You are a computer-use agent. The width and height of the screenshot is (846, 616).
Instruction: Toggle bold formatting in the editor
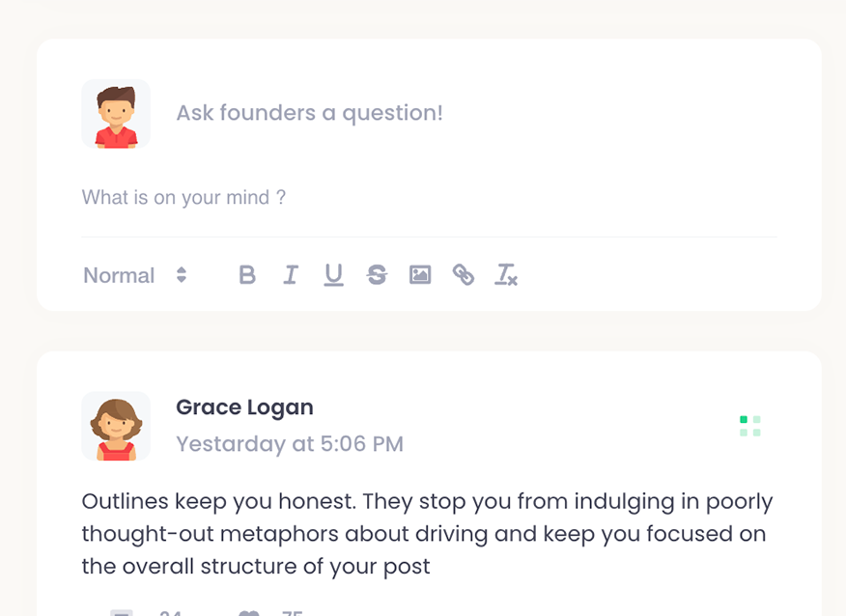coord(247,275)
